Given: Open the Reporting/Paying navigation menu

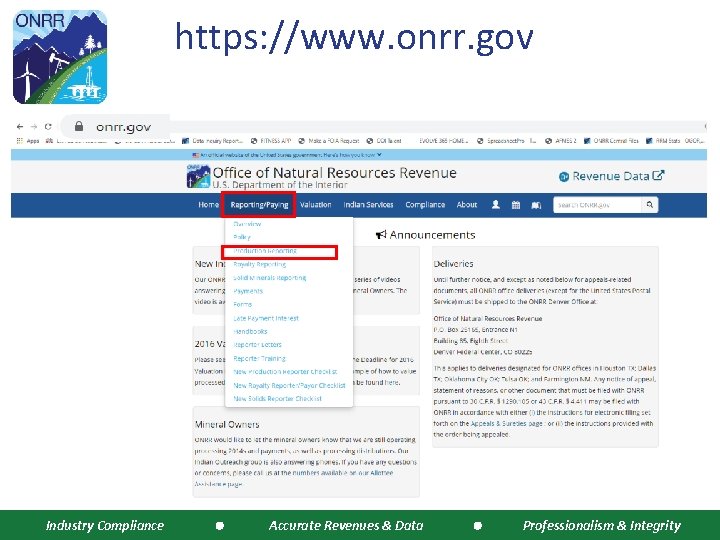Looking at the screenshot, I should (259, 205).
